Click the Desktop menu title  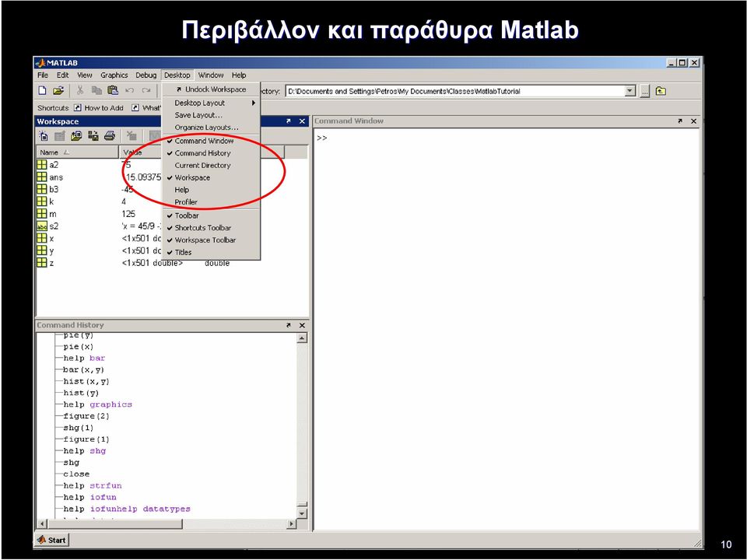tap(177, 75)
